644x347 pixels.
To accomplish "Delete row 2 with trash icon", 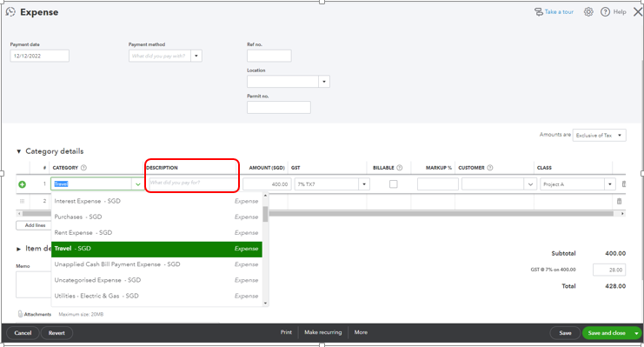I will tap(619, 201).
